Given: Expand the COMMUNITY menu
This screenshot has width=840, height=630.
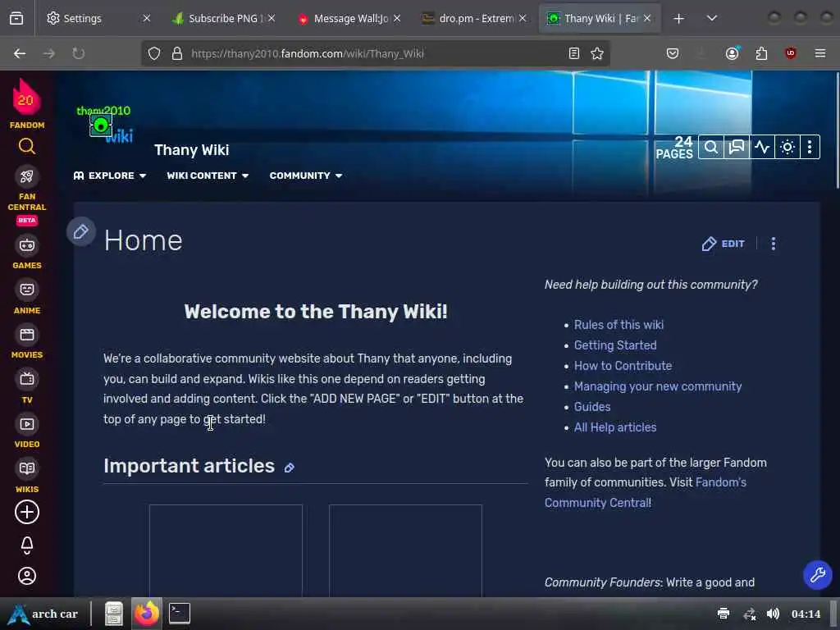Looking at the screenshot, I should [x=306, y=176].
